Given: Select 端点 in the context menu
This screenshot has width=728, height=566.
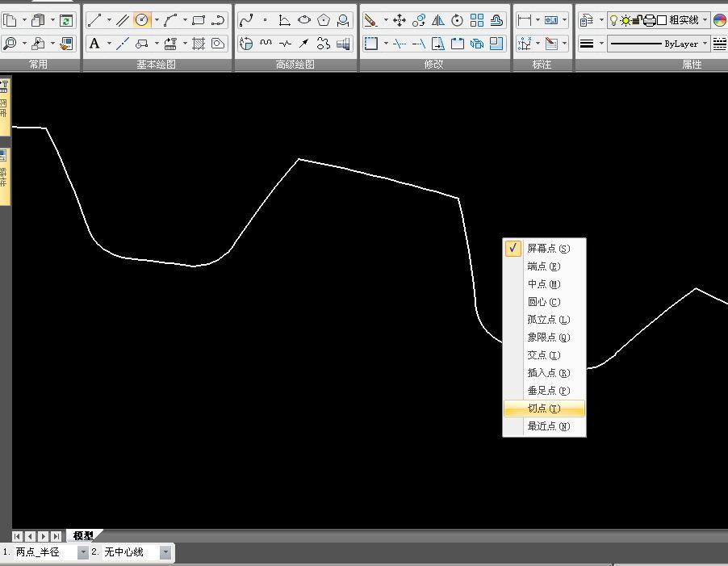Looking at the screenshot, I should click(544, 266).
